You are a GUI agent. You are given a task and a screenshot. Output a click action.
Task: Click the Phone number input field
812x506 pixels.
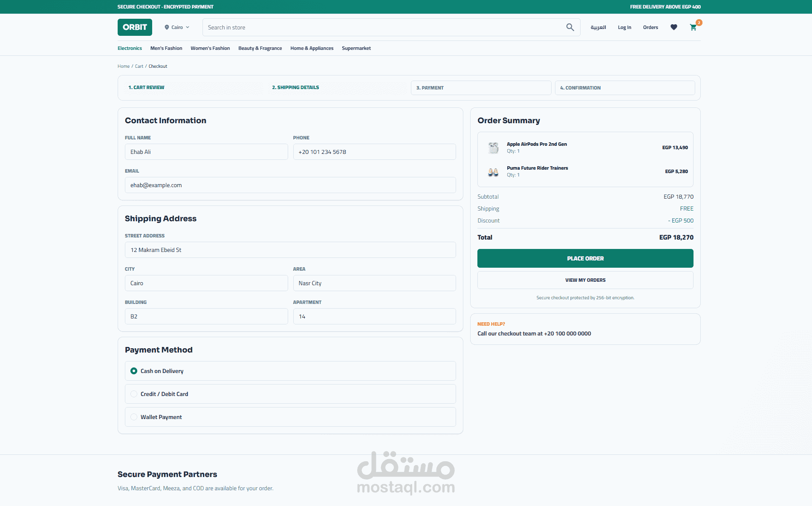[x=374, y=152]
